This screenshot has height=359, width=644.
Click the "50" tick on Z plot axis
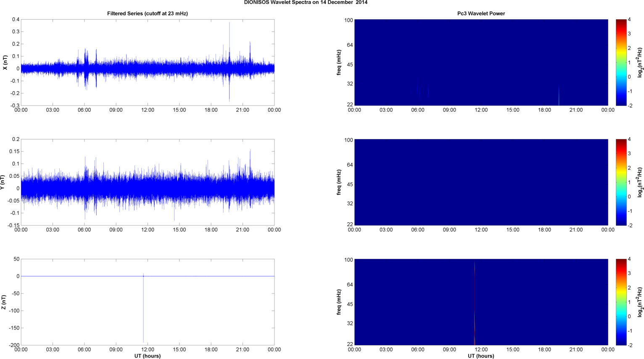(17, 259)
